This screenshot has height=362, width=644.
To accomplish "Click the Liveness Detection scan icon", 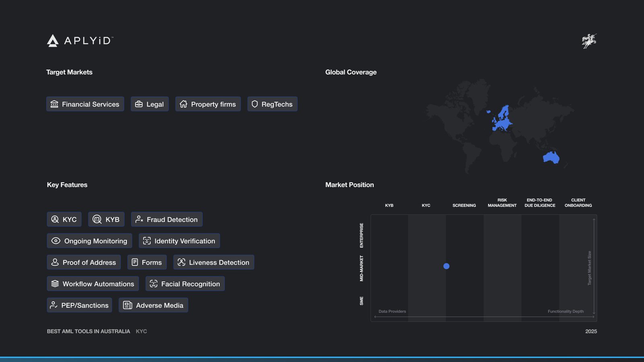I will (182, 262).
